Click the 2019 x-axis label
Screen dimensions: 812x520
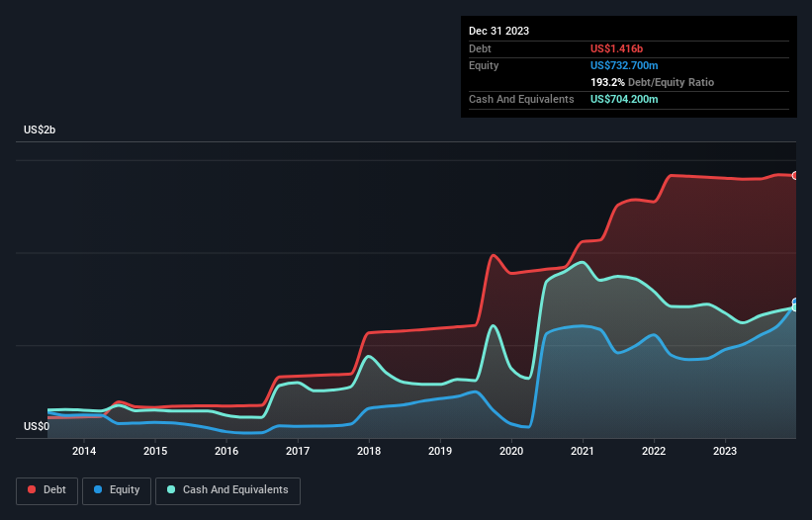[440, 451]
